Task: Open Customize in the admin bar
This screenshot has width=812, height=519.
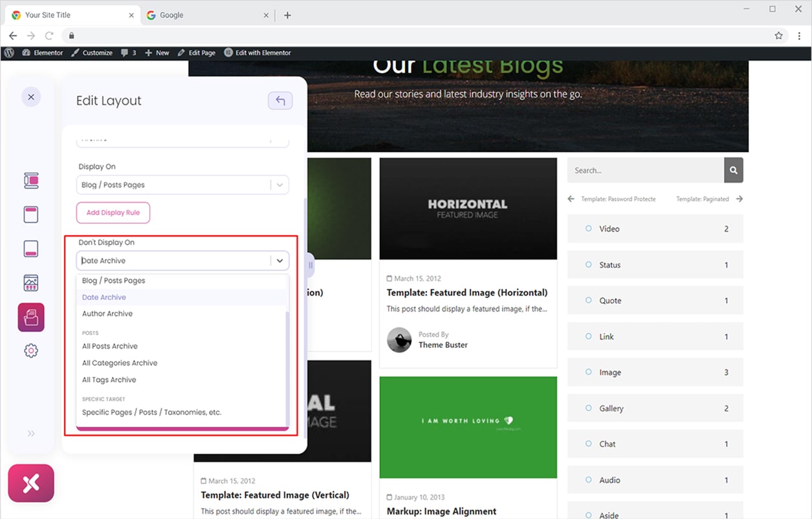Action: (92, 53)
